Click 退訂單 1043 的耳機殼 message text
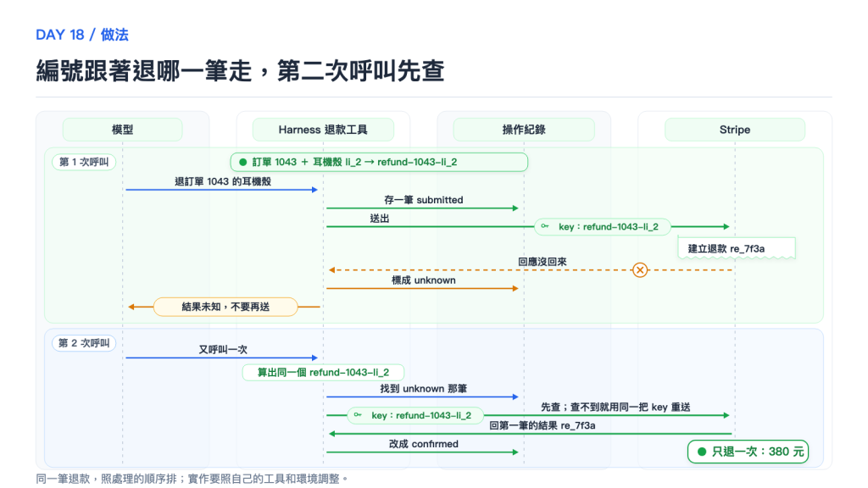868x488 pixels. 223,181
